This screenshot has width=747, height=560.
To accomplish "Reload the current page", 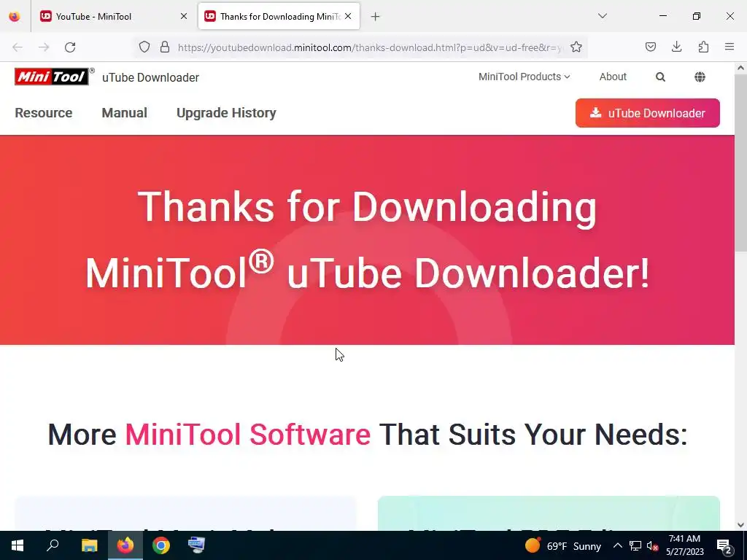I will pyautogui.click(x=70, y=47).
